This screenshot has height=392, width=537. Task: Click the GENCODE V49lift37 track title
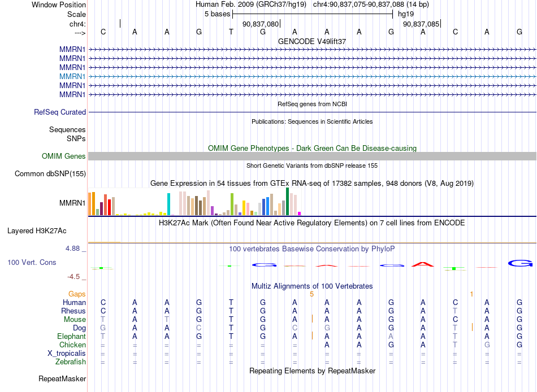[x=312, y=41]
